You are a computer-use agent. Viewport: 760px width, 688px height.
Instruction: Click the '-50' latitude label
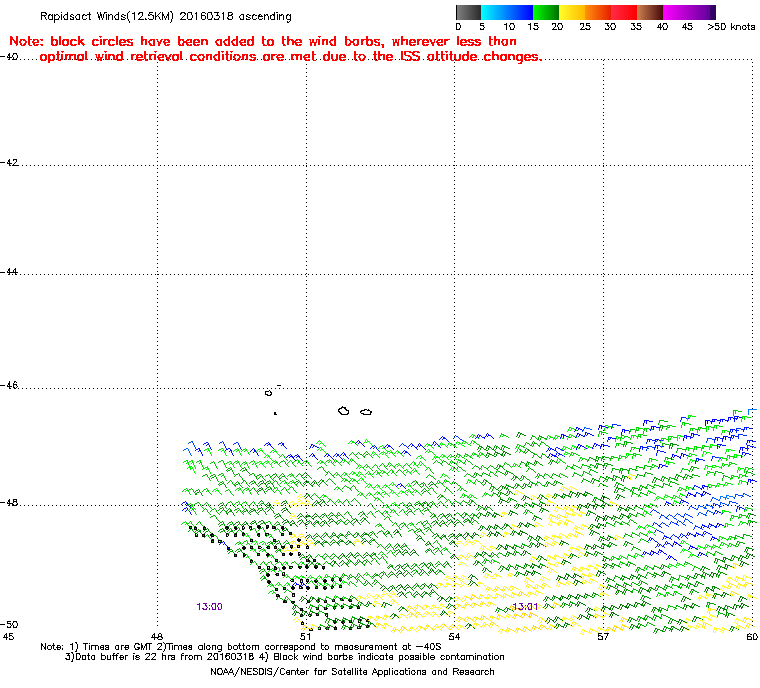pyautogui.click(x=9, y=624)
